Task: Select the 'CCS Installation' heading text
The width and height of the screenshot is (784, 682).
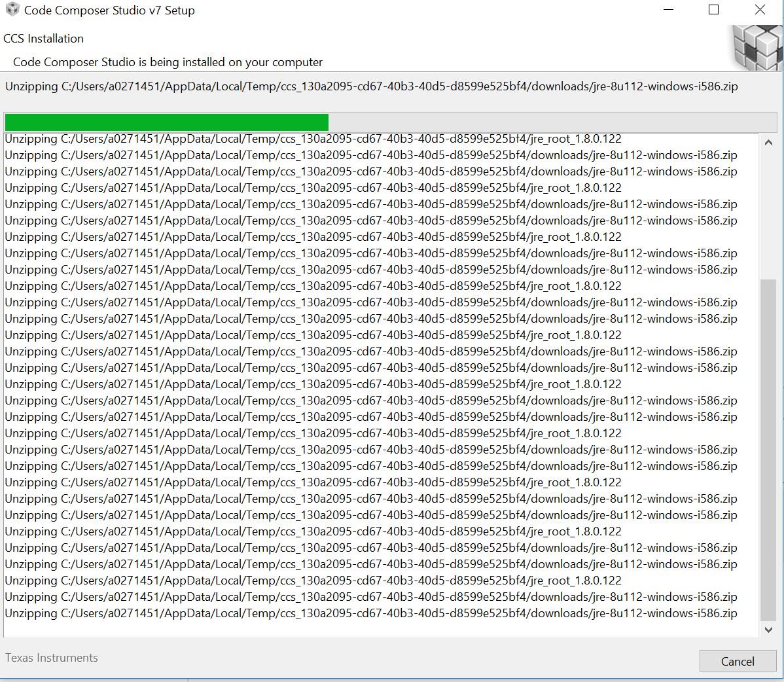Action: click(x=43, y=39)
